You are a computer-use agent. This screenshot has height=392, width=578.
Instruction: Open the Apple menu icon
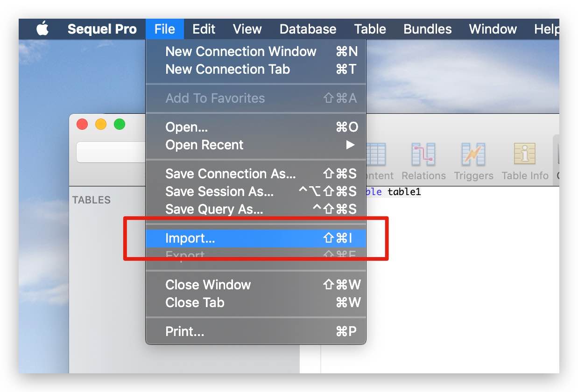pos(42,29)
